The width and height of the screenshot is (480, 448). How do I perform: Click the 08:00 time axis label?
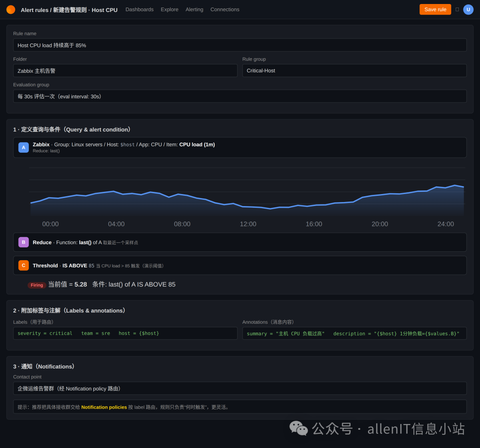[x=182, y=224]
